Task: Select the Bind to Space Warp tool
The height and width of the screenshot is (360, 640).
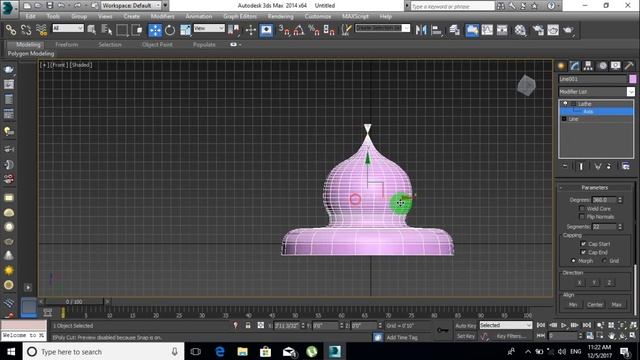Action: pos(41,30)
